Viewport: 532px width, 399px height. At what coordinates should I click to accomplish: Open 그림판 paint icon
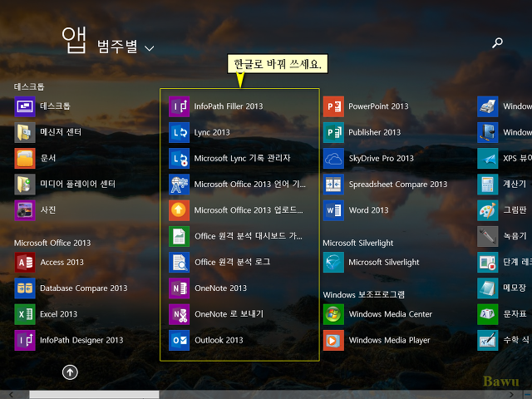(488, 210)
